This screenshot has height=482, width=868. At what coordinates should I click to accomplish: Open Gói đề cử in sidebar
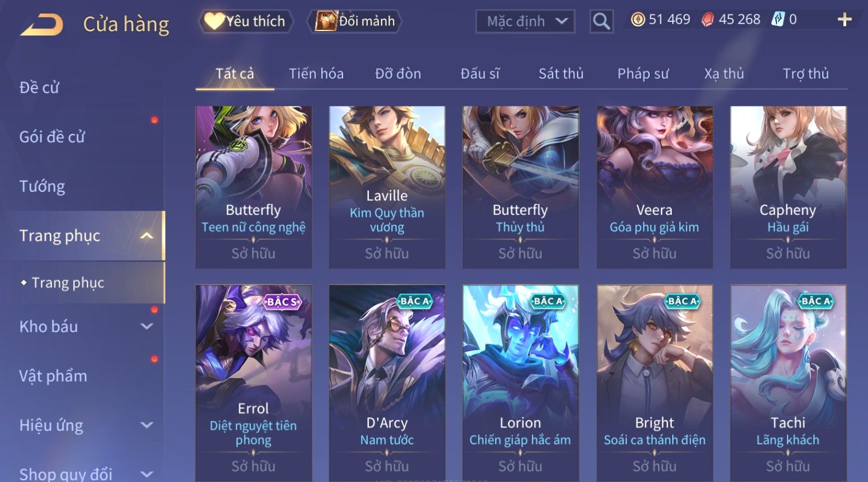pos(52,137)
